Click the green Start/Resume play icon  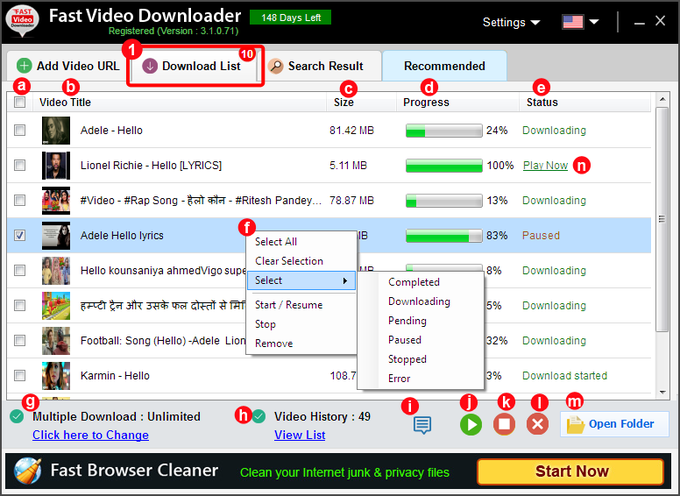tap(470, 424)
